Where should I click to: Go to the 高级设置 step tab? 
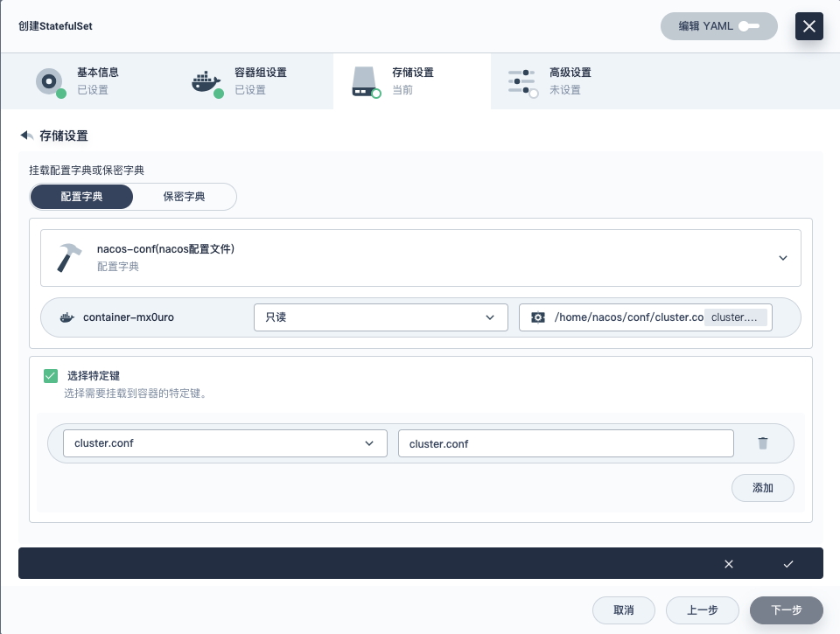[x=570, y=80]
